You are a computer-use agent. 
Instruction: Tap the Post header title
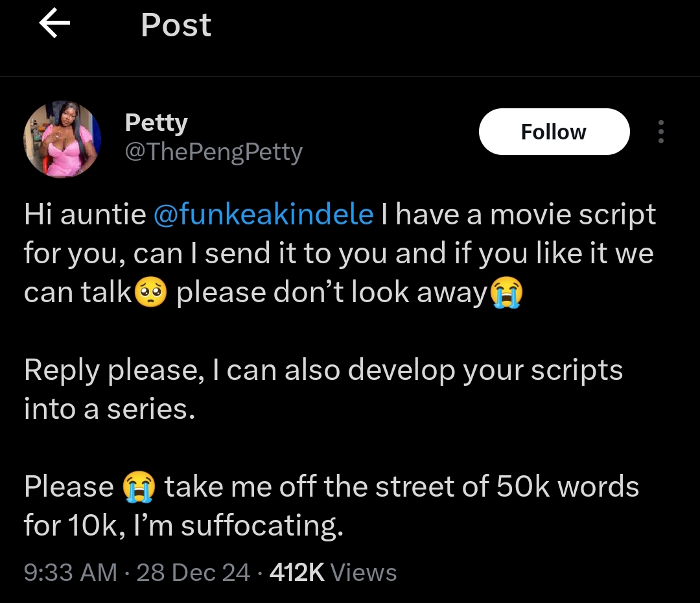[176, 26]
